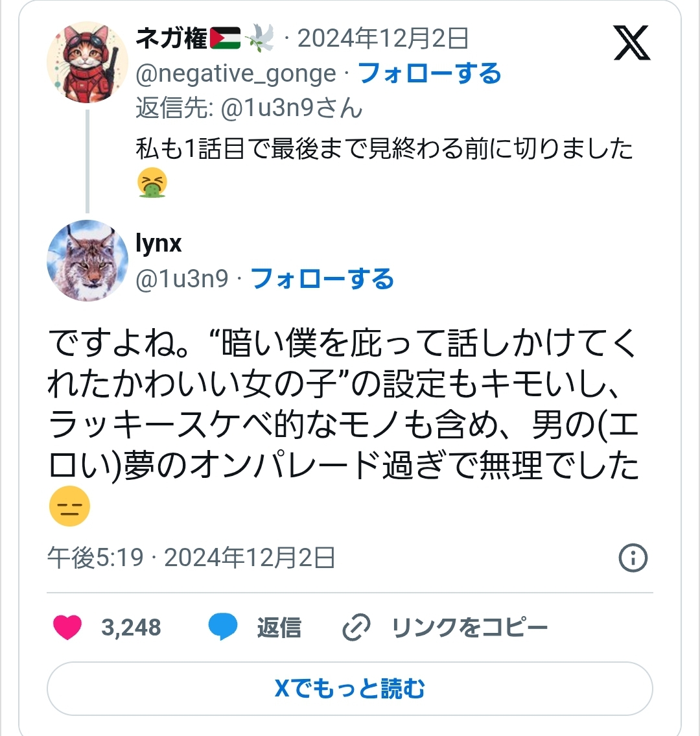The width and height of the screenshot is (700, 736).
Task: Open the @1u3n9さん reply mention
Action: pos(291,108)
